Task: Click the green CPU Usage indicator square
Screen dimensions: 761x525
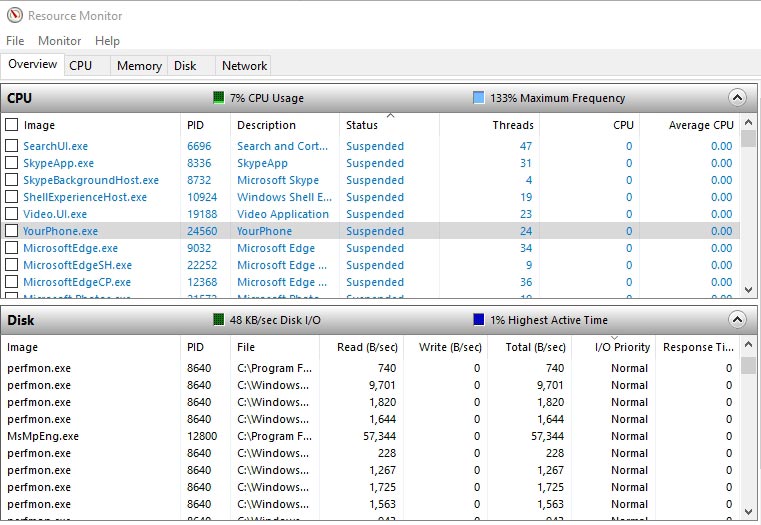Action: 218,98
